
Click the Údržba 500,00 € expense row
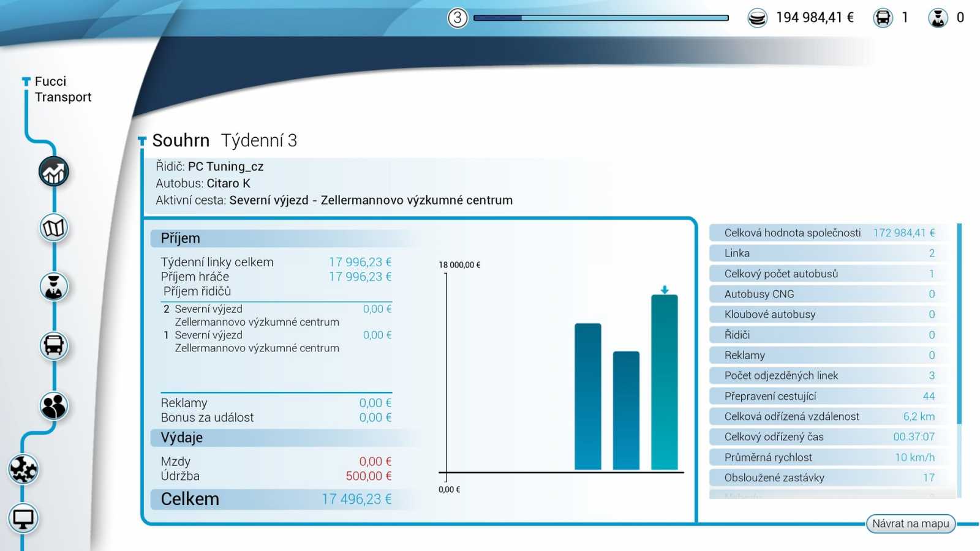pos(276,476)
